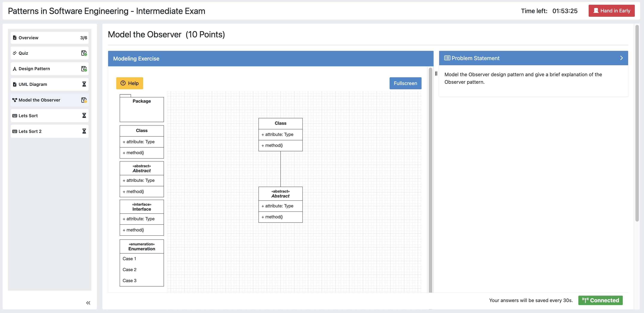The width and height of the screenshot is (644, 313).
Task: Click the Design Pattern saved status icon
Action: click(84, 69)
